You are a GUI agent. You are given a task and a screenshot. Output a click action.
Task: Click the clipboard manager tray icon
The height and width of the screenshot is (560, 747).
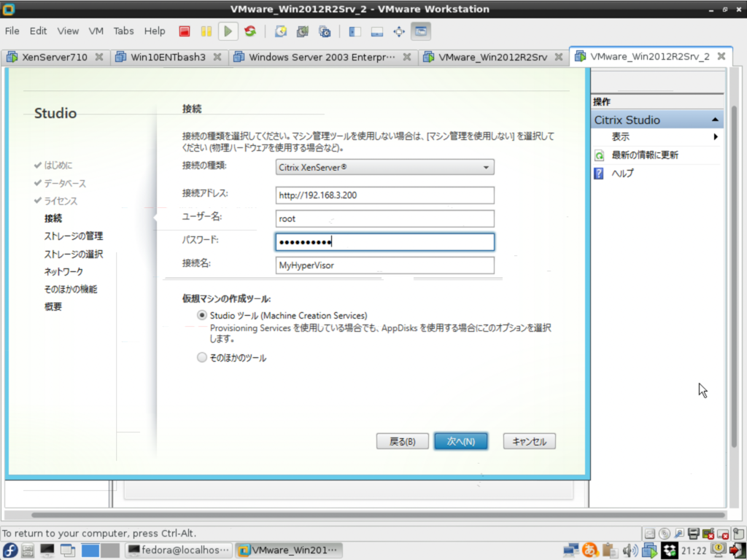pos(609,550)
